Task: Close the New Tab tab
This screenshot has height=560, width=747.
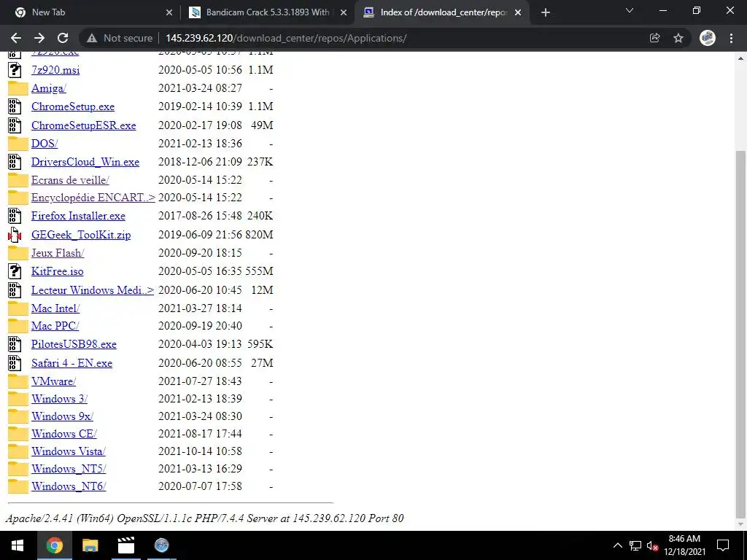Action: 169,13
